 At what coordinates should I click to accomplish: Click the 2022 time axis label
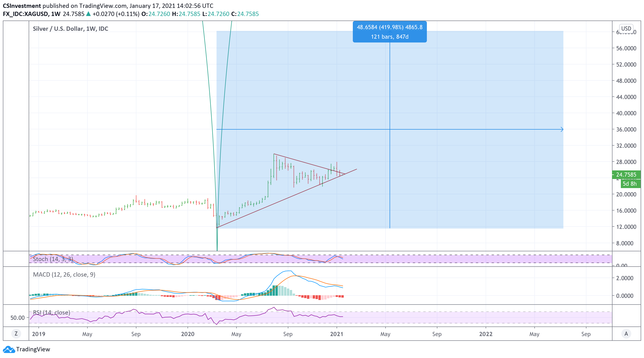point(485,334)
